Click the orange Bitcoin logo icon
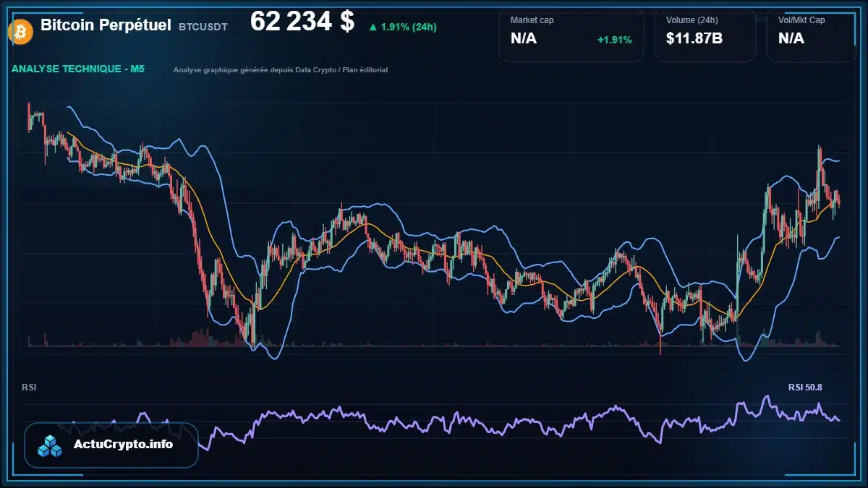The height and width of the screenshot is (488, 868). point(19,30)
